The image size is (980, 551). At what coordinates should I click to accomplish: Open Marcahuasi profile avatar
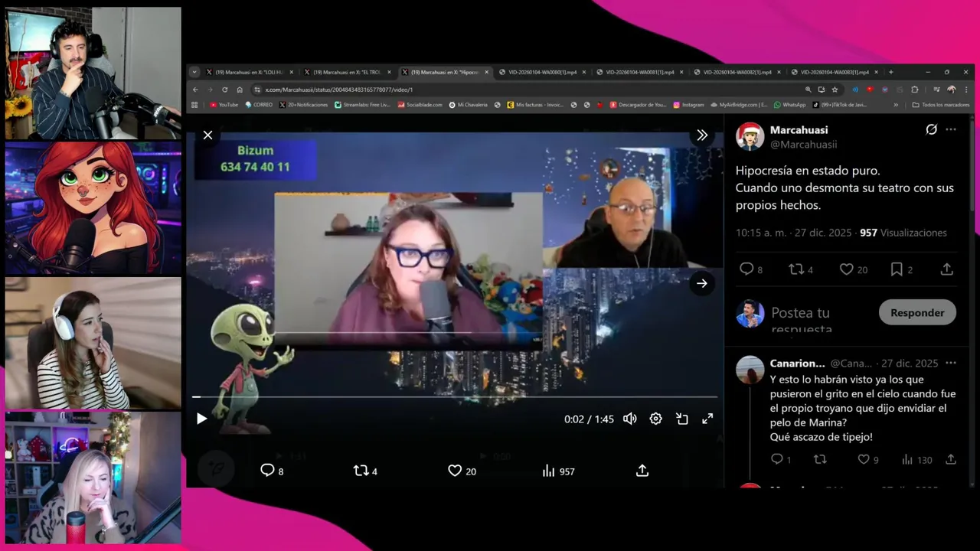pos(750,136)
